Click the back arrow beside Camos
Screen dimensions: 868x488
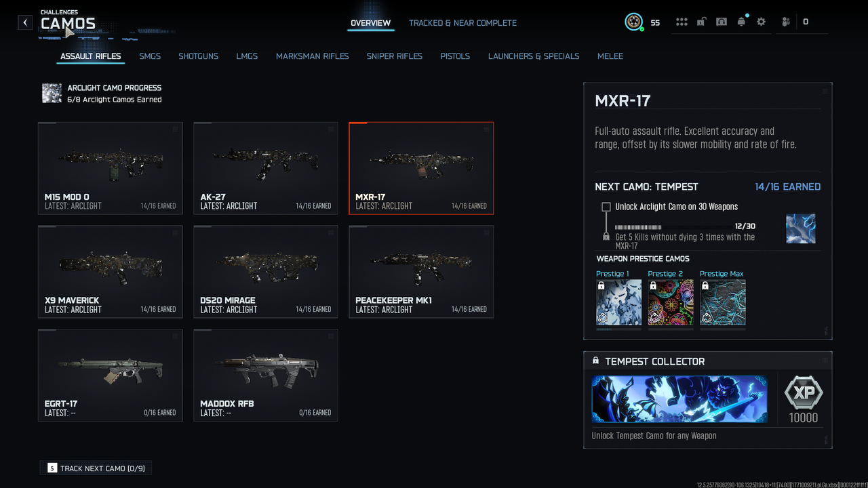pos(25,22)
